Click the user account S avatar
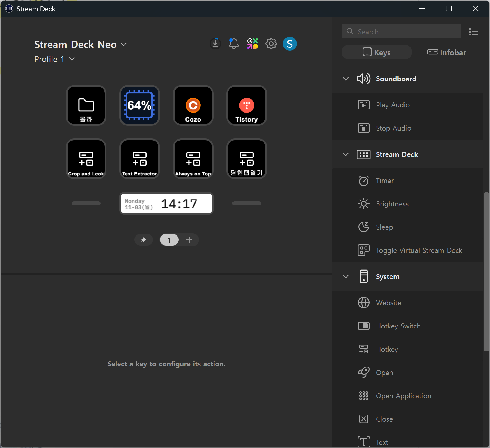Screen dimensions: 490x448 point(290,44)
